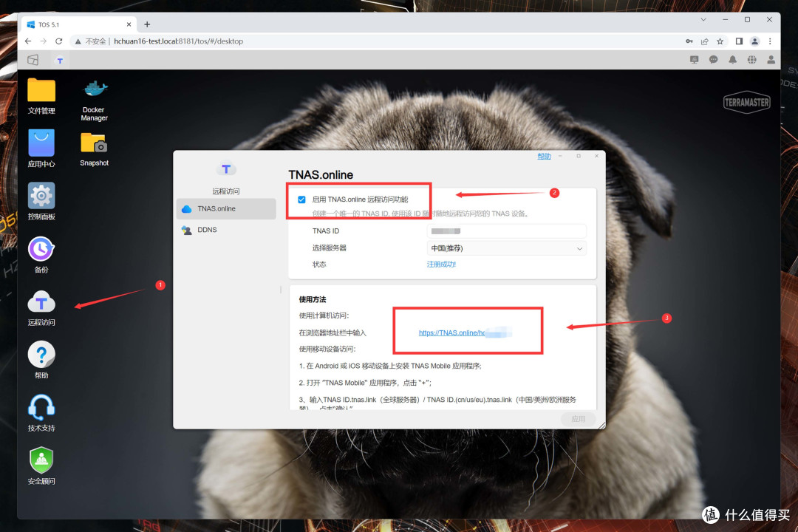Select the TNAS.online sidebar item

pos(226,208)
